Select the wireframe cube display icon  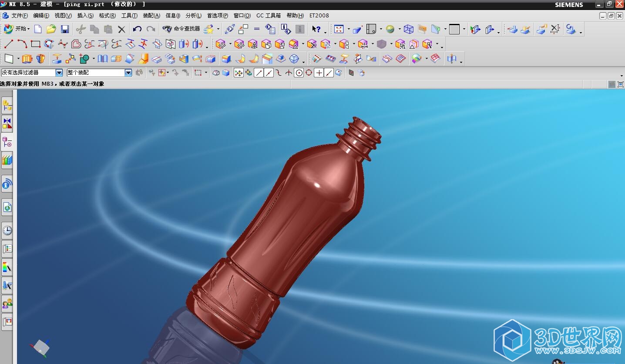coord(408,29)
